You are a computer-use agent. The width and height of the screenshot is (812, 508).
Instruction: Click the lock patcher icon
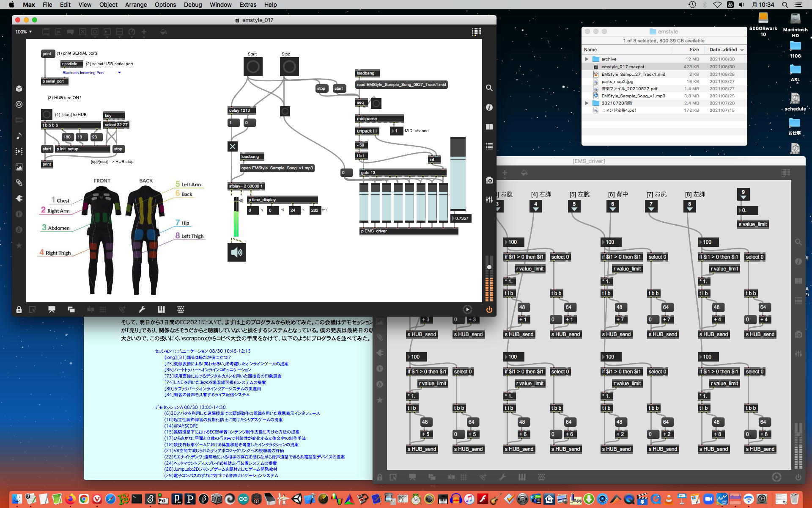click(x=19, y=309)
